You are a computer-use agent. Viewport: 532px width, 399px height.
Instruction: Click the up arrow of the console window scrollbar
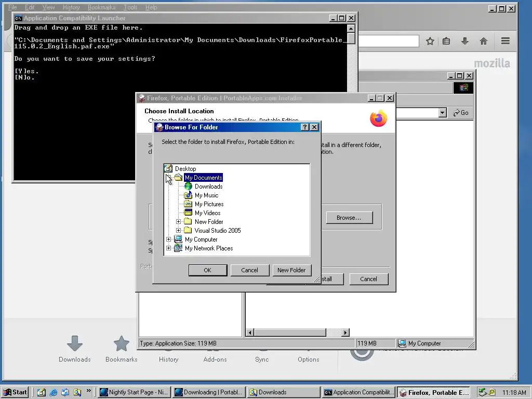pyautogui.click(x=351, y=28)
